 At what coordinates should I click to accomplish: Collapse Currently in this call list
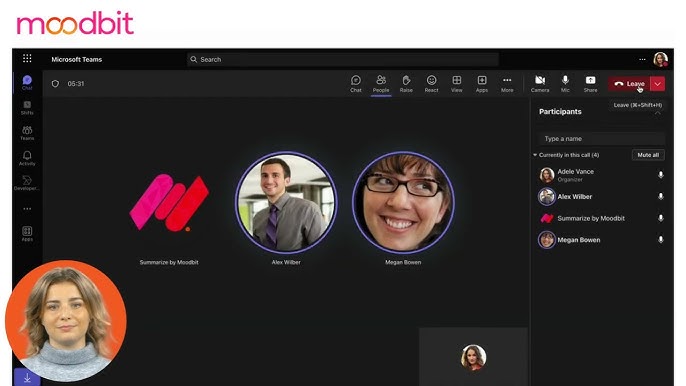tap(535, 155)
